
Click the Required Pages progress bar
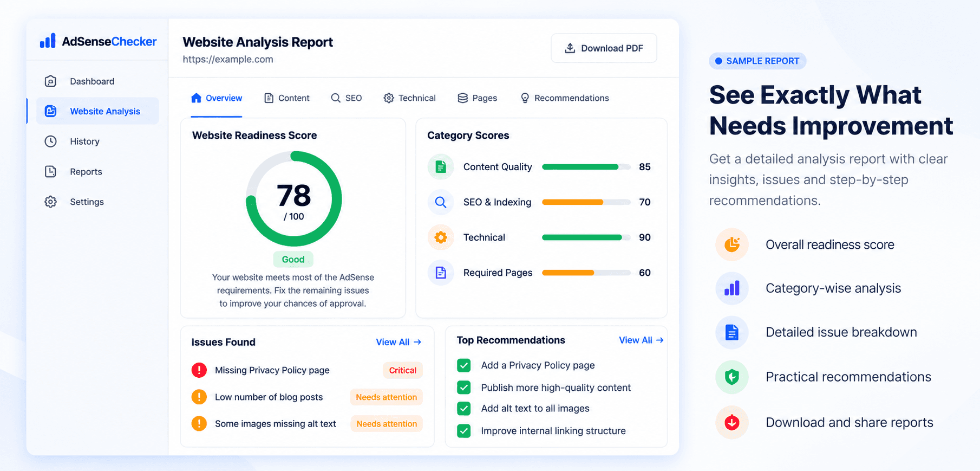pos(586,273)
